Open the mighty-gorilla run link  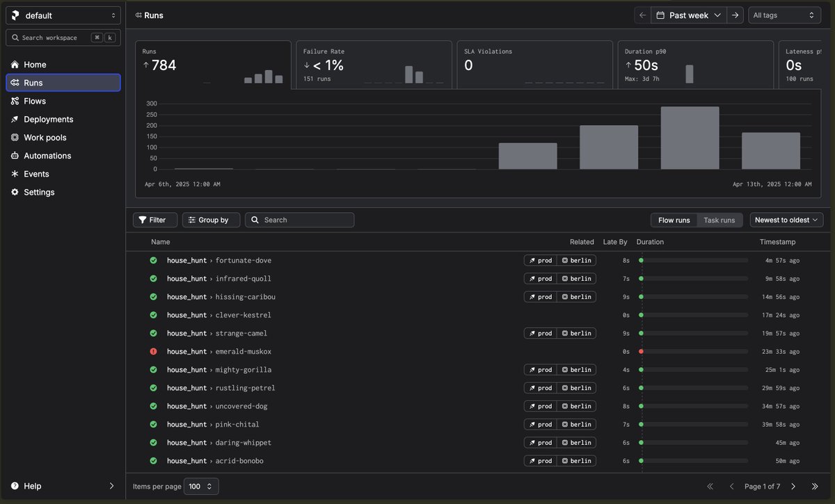click(244, 370)
